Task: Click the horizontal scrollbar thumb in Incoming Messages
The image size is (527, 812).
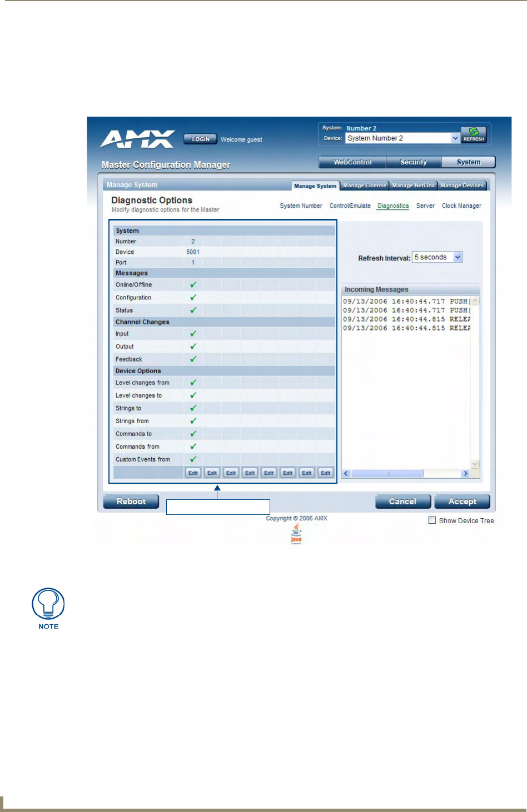Action: 387,473
